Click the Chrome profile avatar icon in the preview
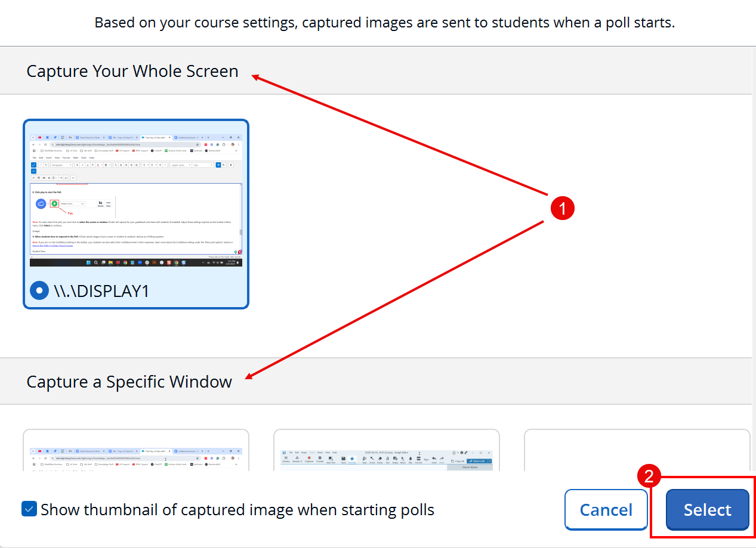Image resolution: width=756 pixels, height=548 pixels. coord(232,144)
